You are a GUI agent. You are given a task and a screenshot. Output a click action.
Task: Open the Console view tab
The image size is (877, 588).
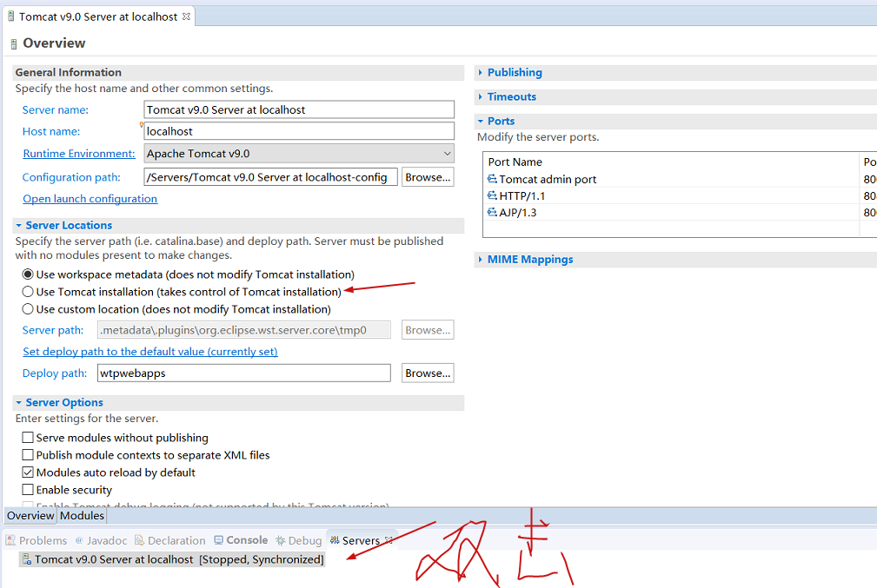(x=241, y=540)
